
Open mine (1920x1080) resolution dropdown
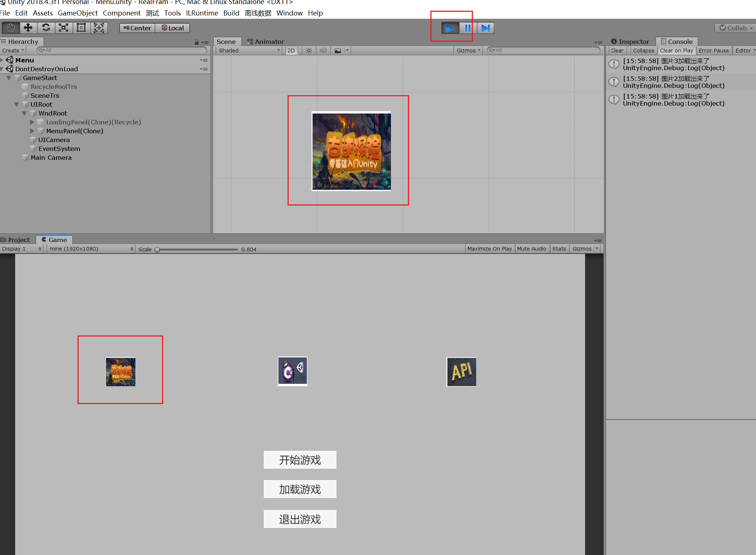tap(91, 249)
